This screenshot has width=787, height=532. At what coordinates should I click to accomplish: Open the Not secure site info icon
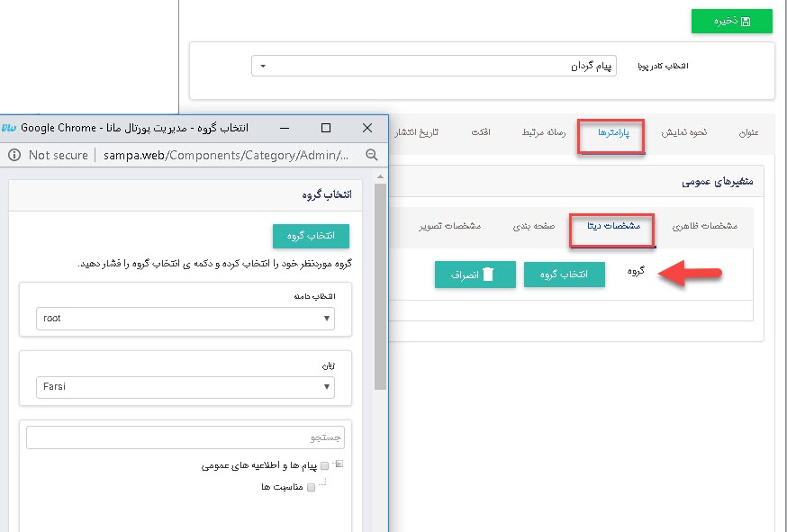click(14, 155)
